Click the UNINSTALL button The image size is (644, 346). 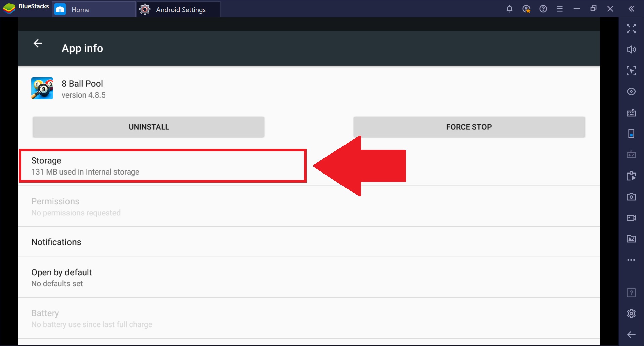click(148, 127)
